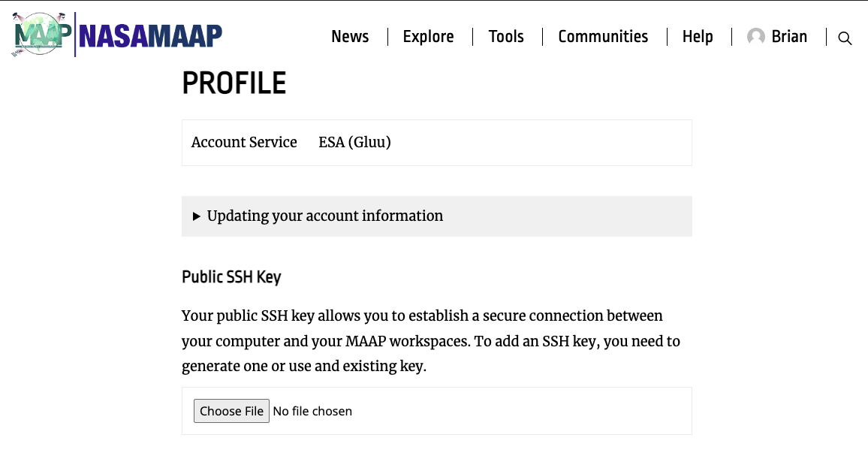Click the Choose File button

(231, 411)
